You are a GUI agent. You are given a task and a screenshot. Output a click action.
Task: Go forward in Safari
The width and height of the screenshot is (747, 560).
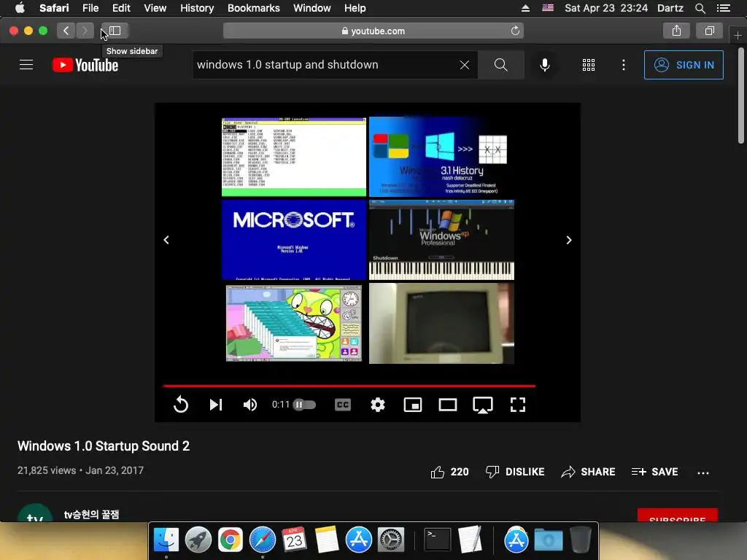tap(85, 31)
